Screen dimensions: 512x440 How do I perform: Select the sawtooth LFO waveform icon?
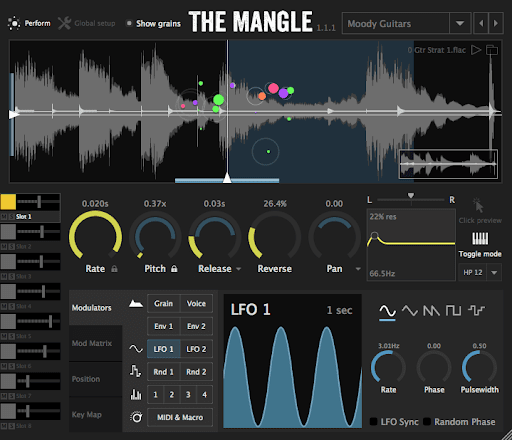pos(431,311)
